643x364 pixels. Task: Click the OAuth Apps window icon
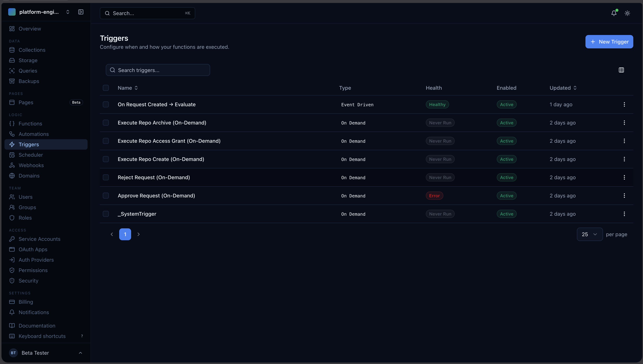(x=12, y=250)
